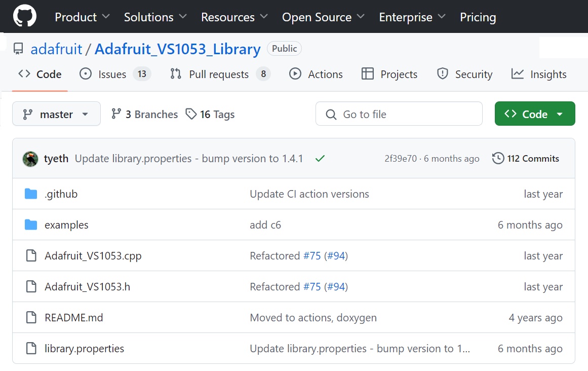Click the examples folder icon
This screenshot has width=588, height=371.
click(x=31, y=225)
